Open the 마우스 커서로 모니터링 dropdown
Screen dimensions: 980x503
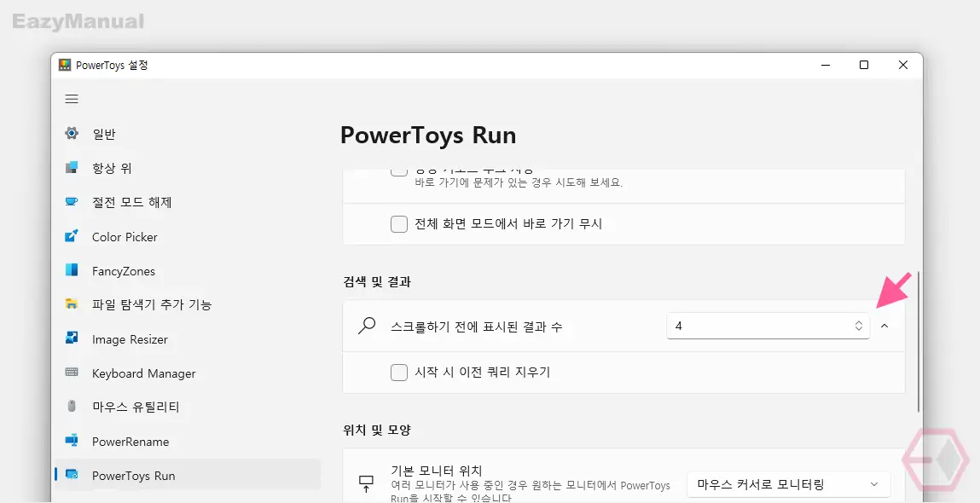pyautogui.click(x=788, y=484)
